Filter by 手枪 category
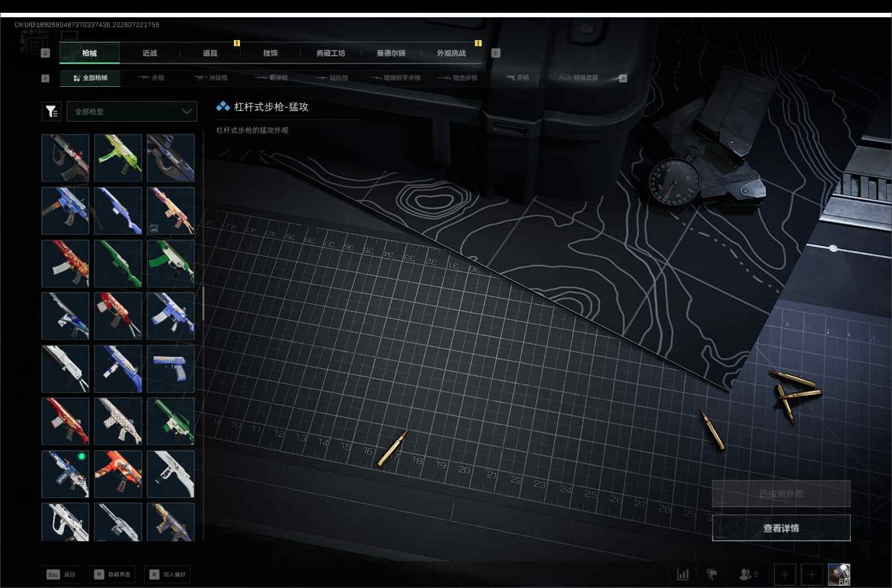The width and height of the screenshot is (892, 588). pyautogui.click(x=518, y=78)
